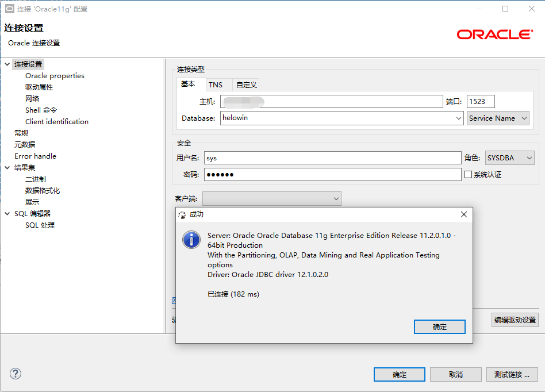Open the 角色 SYSDBA dropdown

pyautogui.click(x=529, y=157)
